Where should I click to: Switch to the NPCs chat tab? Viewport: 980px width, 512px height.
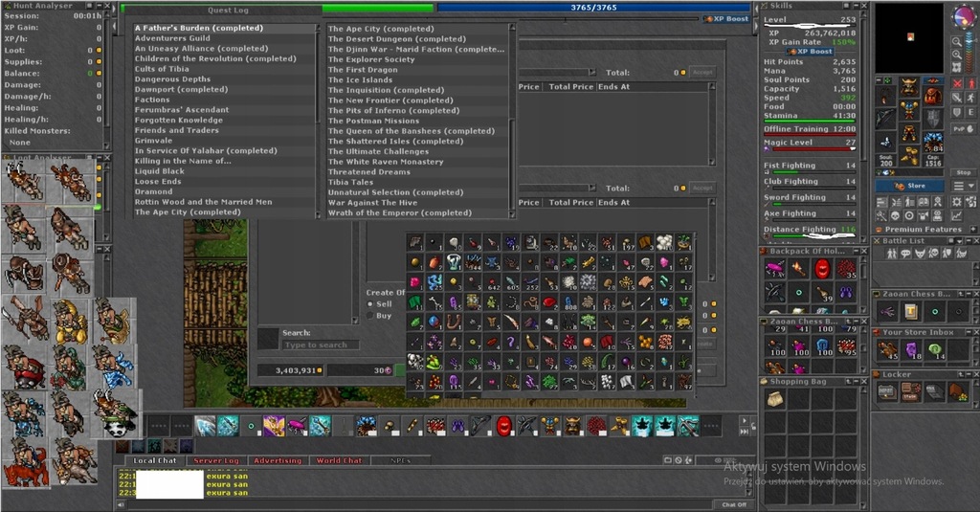point(400,460)
